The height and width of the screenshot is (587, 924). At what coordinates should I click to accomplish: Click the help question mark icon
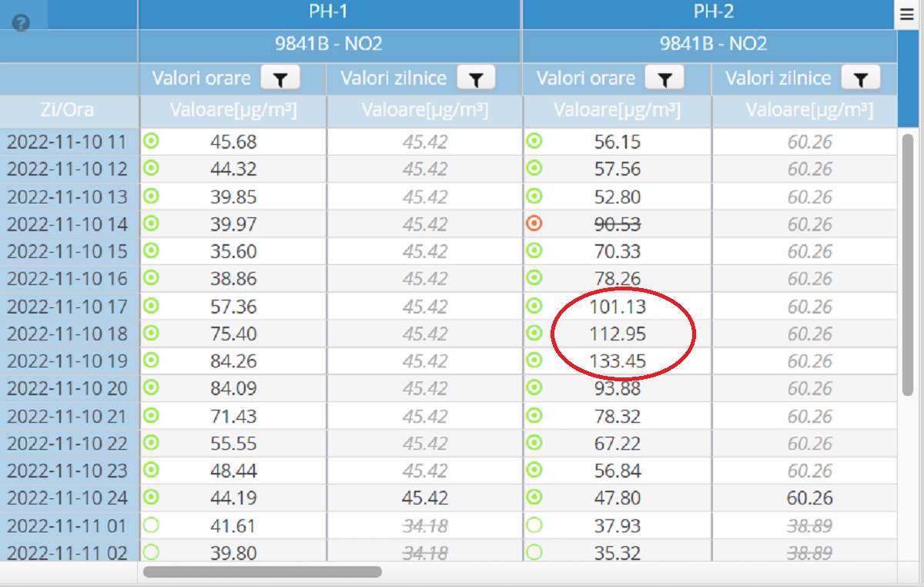point(22,22)
